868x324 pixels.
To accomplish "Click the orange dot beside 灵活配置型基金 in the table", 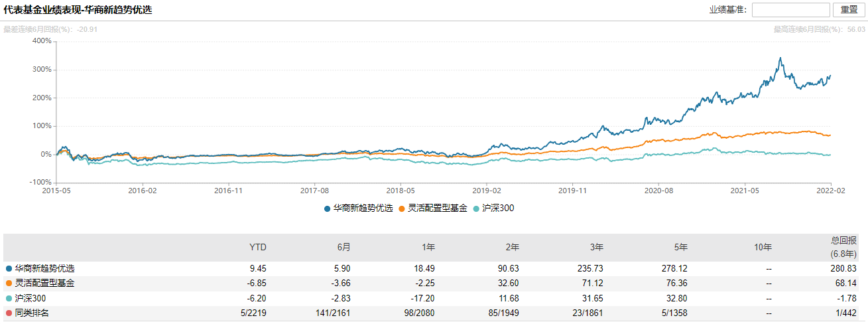I will point(9,283).
